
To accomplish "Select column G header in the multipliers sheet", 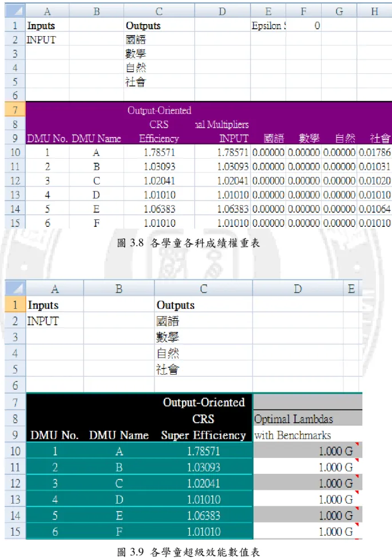I will click(x=339, y=11).
